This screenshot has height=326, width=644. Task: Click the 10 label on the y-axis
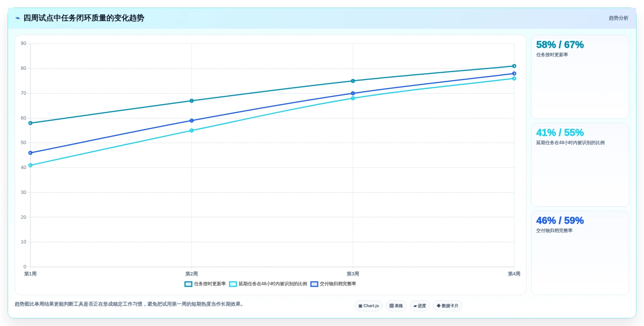23,242
